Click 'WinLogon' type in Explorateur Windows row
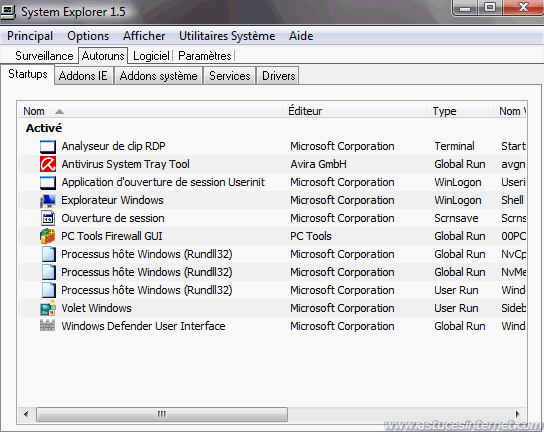The height and width of the screenshot is (432, 544). pyautogui.click(x=458, y=200)
